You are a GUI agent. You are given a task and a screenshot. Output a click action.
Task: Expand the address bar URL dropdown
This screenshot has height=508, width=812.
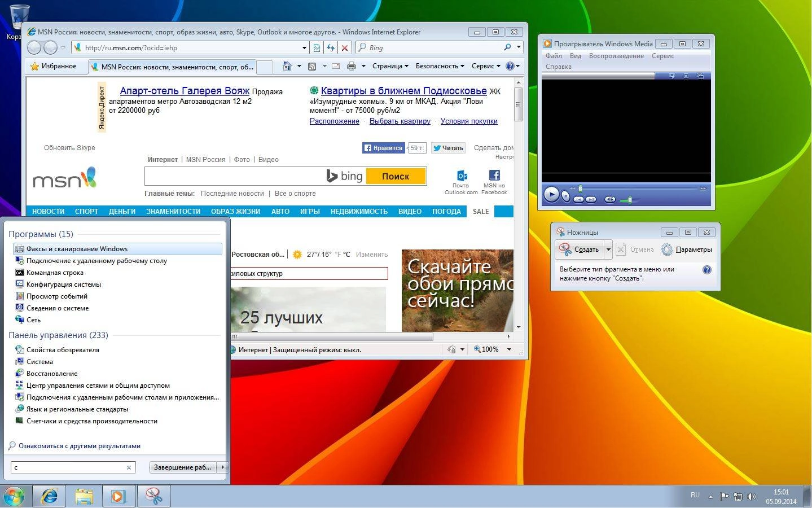tap(304, 48)
